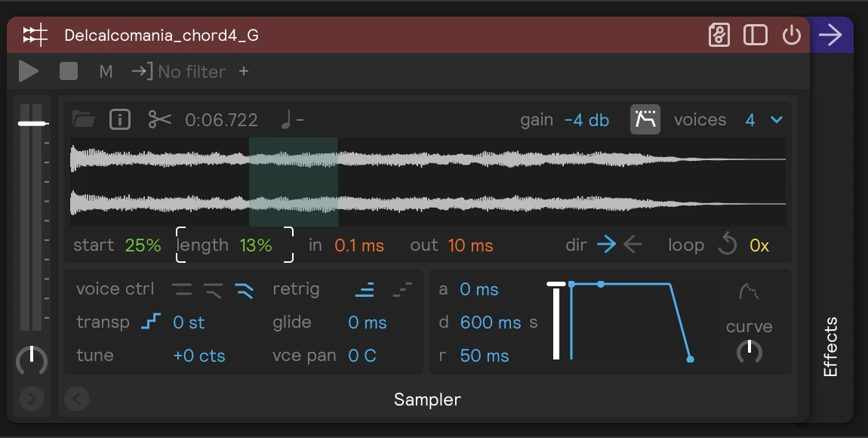The height and width of the screenshot is (438, 868).
Task: Click the sample duration 0:06.722
Action: click(x=221, y=120)
